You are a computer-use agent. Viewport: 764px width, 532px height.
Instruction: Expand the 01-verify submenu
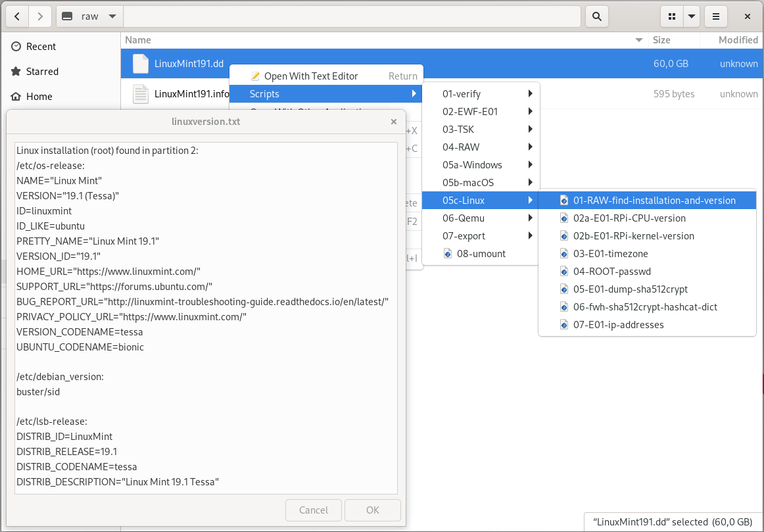pyautogui.click(x=481, y=94)
